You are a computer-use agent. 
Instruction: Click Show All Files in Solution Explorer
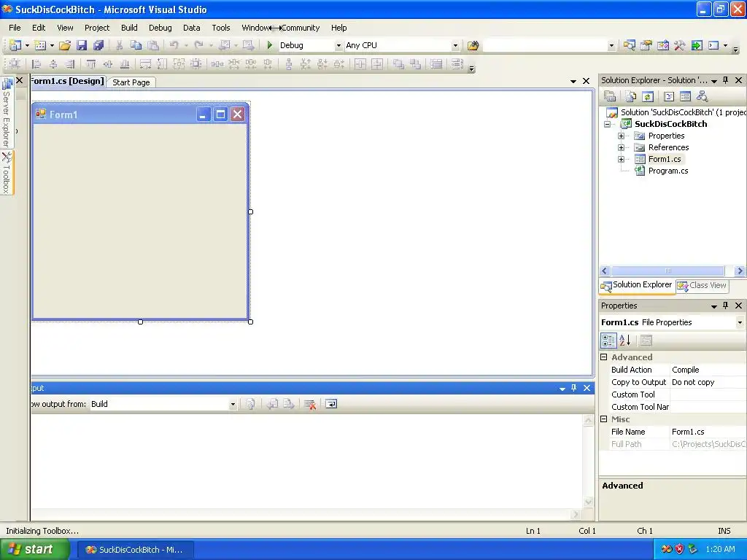631,97
